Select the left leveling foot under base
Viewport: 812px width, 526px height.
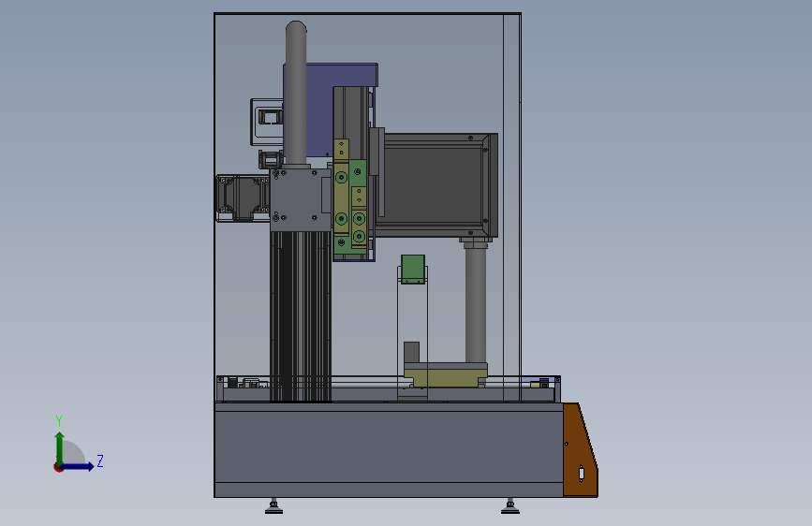pyautogui.click(x=274, y=507)
